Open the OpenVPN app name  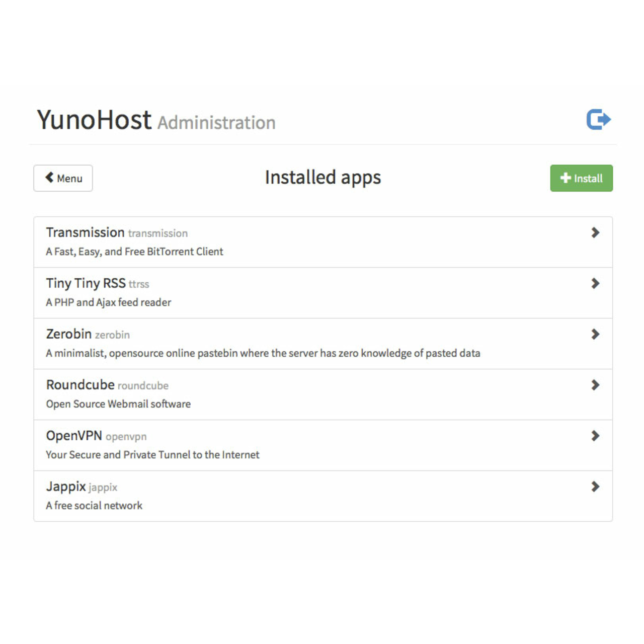(74, 436)
